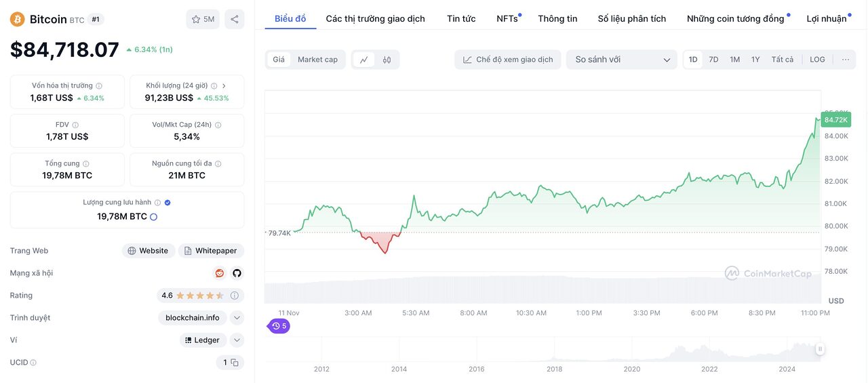Click the 5,34% Vol/Mkt Cap value

(x=187, y=137)
